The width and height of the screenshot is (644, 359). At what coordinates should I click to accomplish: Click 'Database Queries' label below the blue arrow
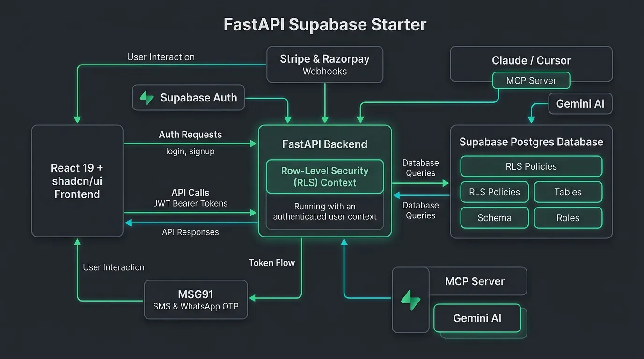tap(421, 210)
